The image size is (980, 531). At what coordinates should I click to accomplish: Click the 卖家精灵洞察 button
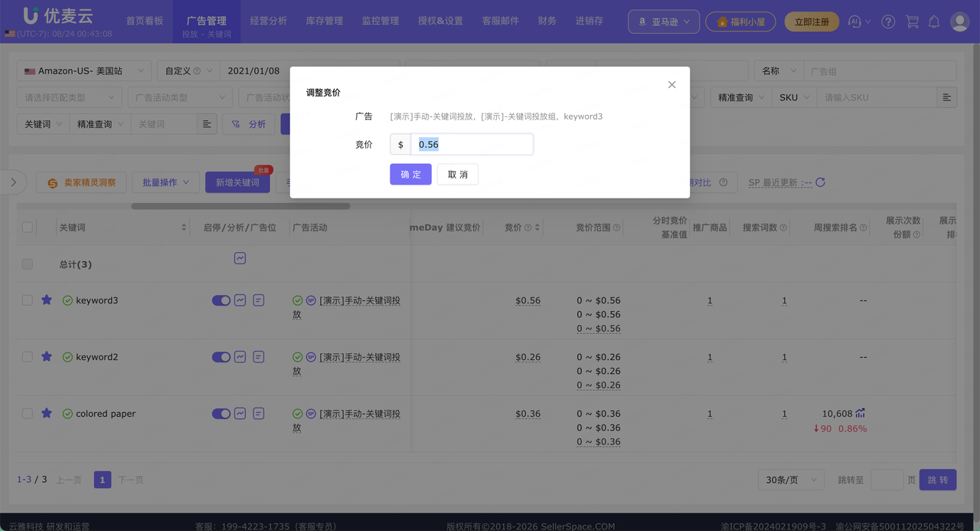tap(81, 182)
